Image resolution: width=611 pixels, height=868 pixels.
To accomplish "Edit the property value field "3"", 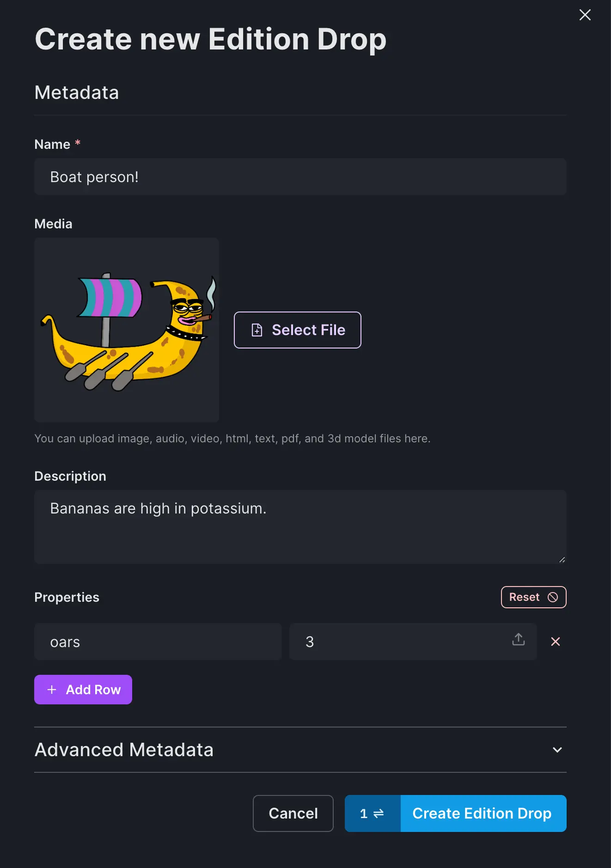I will point(402,642).
